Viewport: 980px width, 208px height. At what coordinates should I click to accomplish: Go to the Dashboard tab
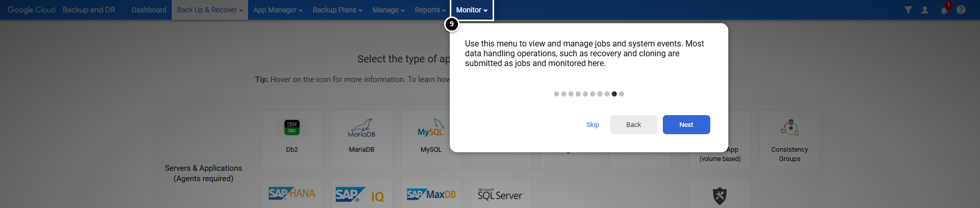[x=149, y=10]
